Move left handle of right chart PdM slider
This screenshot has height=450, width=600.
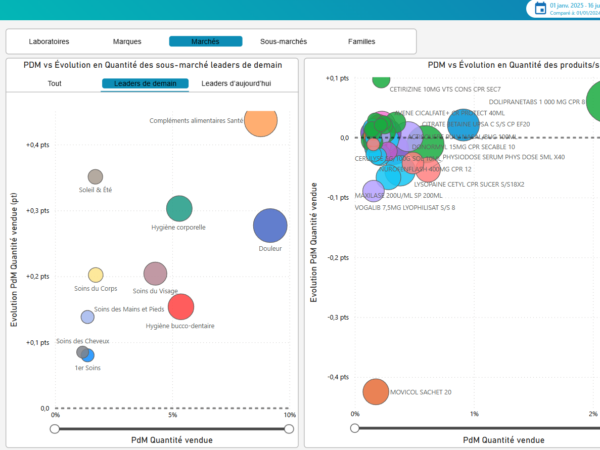point(355,428)
